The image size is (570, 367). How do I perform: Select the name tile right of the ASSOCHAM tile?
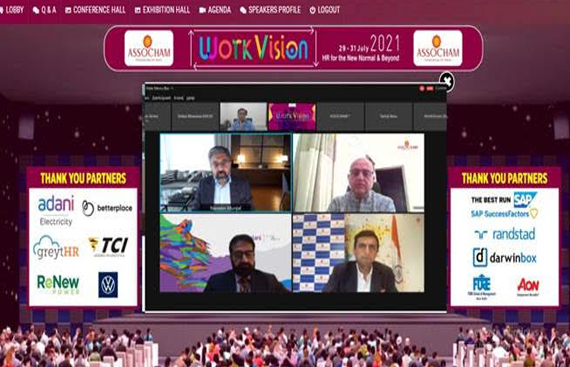pos(388,116)
